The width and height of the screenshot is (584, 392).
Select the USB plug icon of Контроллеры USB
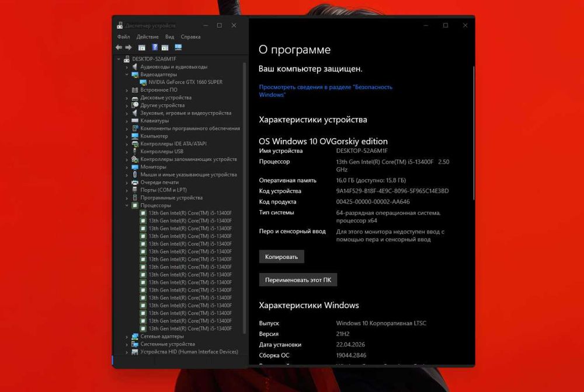[x=135, y=151]
